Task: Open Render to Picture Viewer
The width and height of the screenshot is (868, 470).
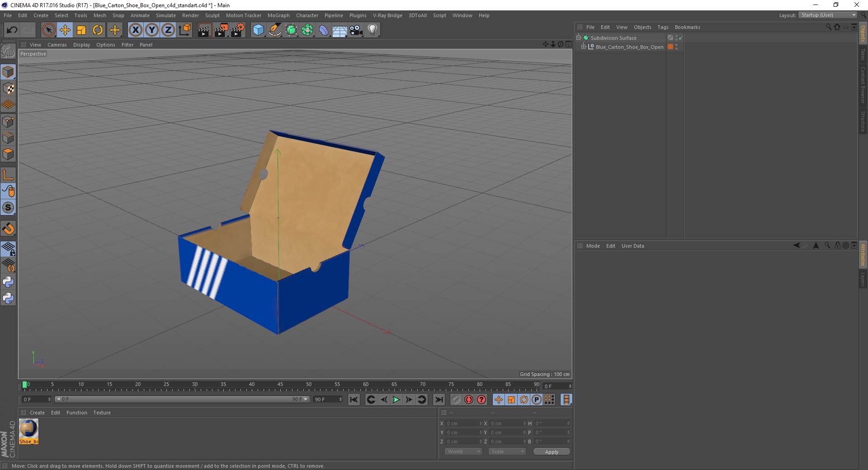Action: click(221, 30)
